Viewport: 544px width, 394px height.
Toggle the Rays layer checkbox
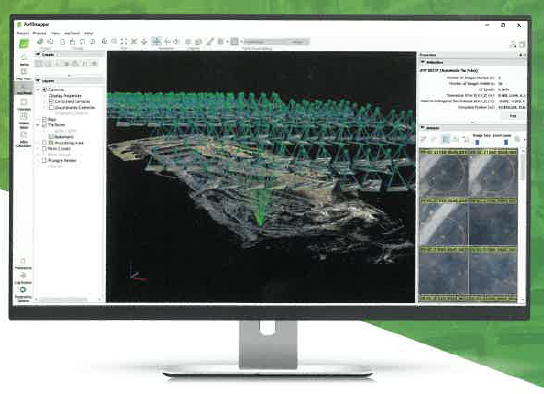pos(44,119)
